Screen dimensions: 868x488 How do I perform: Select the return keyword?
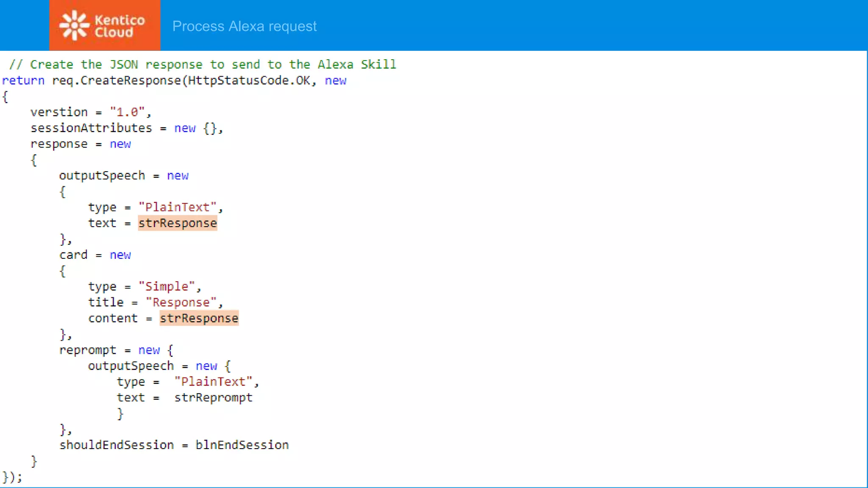[x=23, y=80]
